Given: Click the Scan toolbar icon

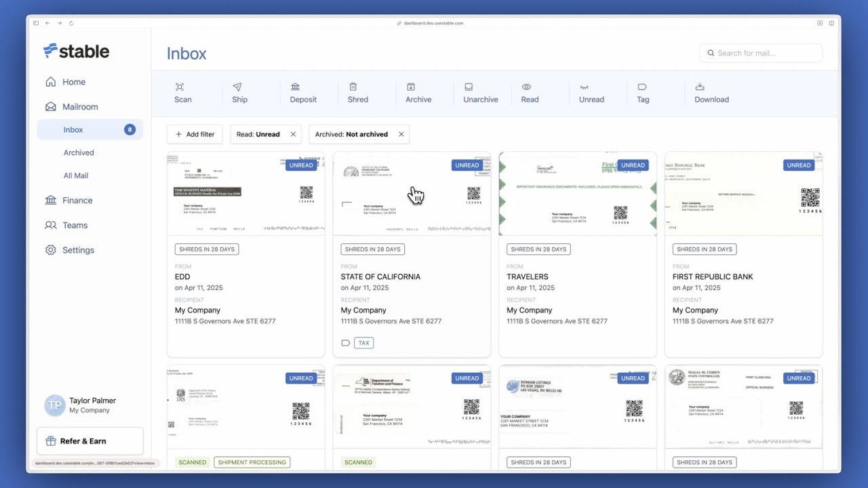Looking at the screenshot, I should point(180,87).
